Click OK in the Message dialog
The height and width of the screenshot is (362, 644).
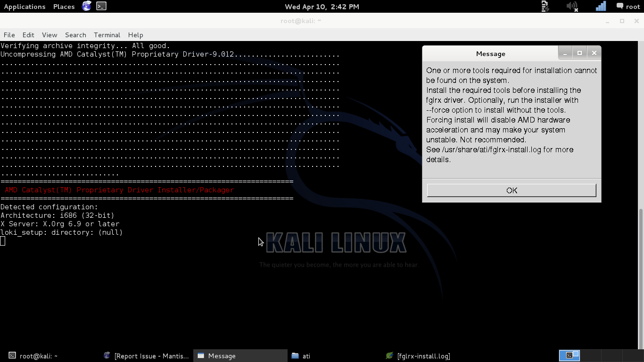512,190
